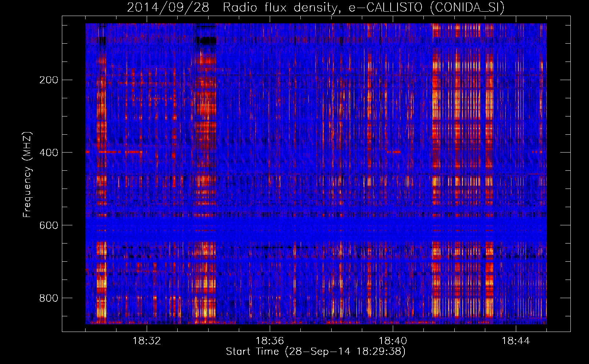The image size is (589, 364).
Task: Click the '400' frequency tick label
Action: click(49, 153)
